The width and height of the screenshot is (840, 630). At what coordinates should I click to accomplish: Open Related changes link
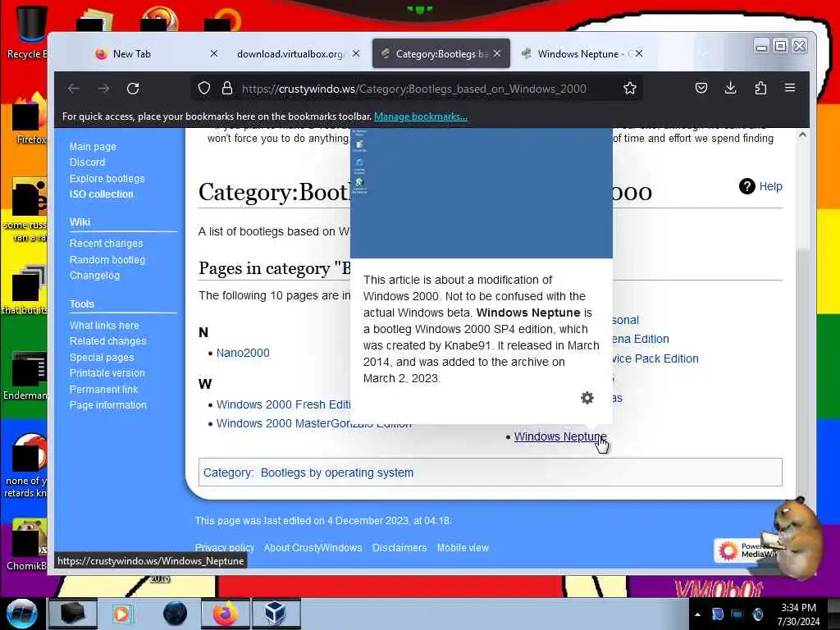pos(107,340)
